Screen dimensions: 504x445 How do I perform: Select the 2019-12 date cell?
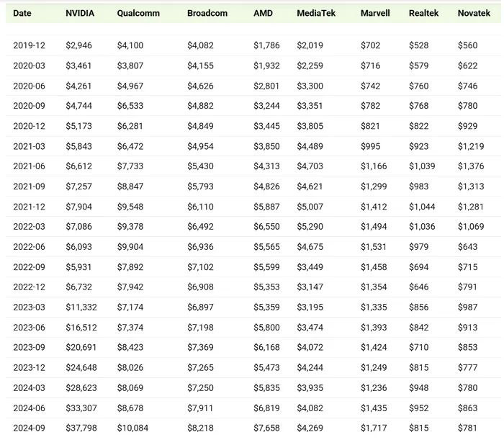point(29,45)
